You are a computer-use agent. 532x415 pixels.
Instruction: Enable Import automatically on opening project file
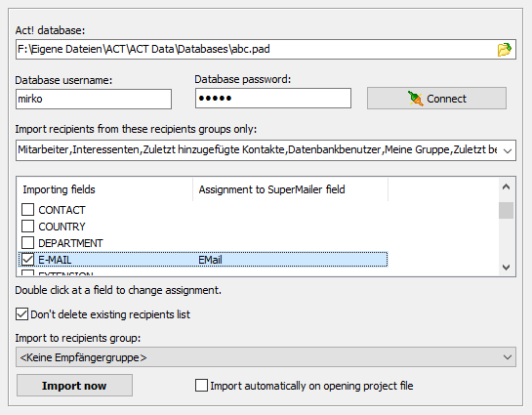(201, 386)
